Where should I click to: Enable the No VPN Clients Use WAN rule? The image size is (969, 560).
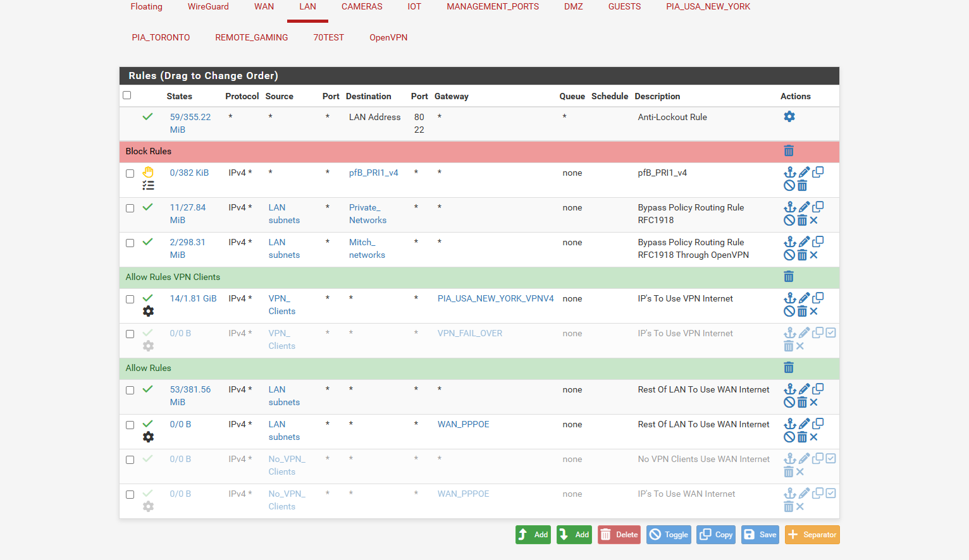pyautogui.click(x=831, y=458)
